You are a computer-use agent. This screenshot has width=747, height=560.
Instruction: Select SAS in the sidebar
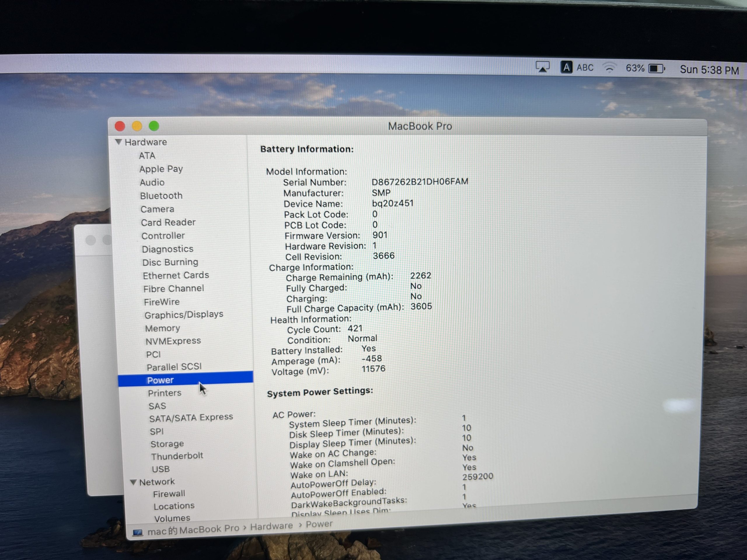click(157, 406)
